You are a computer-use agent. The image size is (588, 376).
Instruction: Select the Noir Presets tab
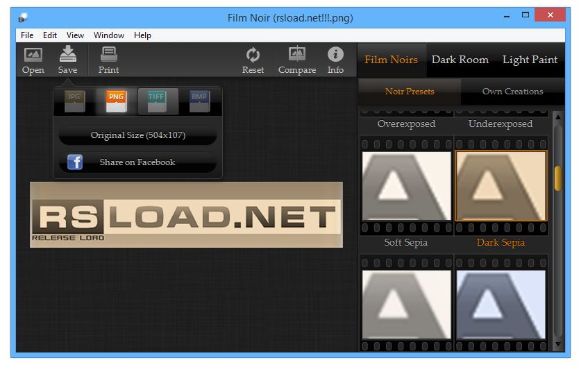(x=410, y=92)
